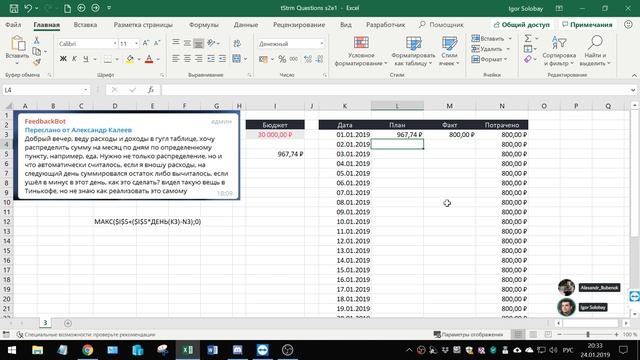Open Sort and filter (Сортировка и фильтр)
The image size is (640, 360).
(x=559, y=51)
